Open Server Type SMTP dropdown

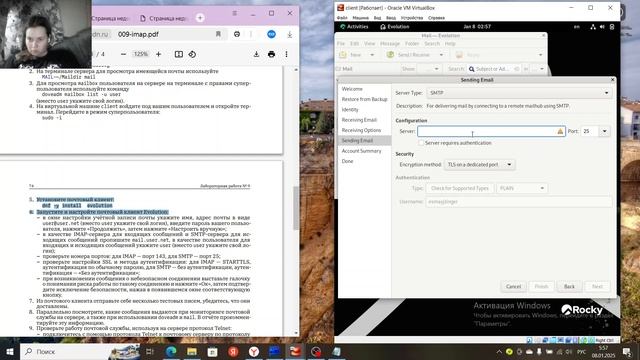click(519, 93)
